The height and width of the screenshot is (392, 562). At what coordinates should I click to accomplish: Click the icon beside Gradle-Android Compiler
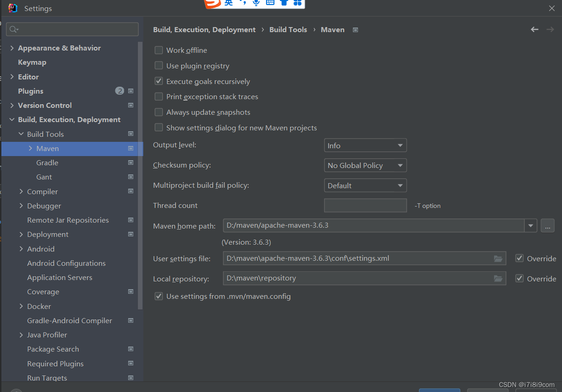pos(131,320)
